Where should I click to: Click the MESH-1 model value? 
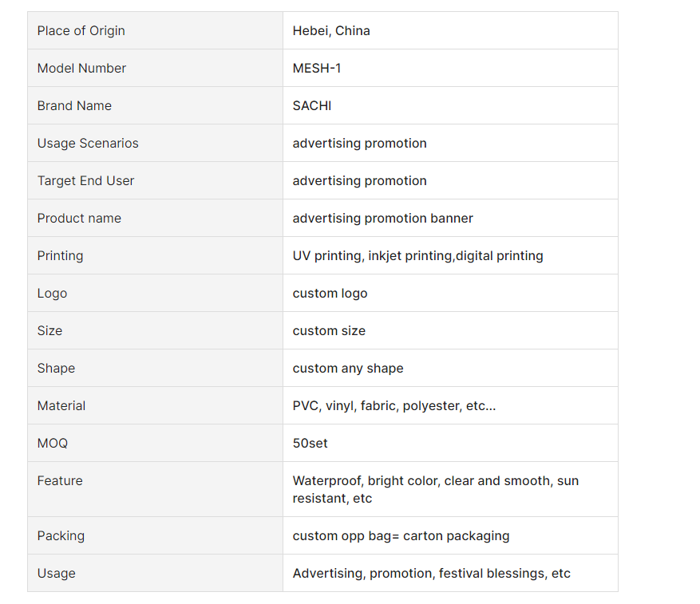click(317, 69)
